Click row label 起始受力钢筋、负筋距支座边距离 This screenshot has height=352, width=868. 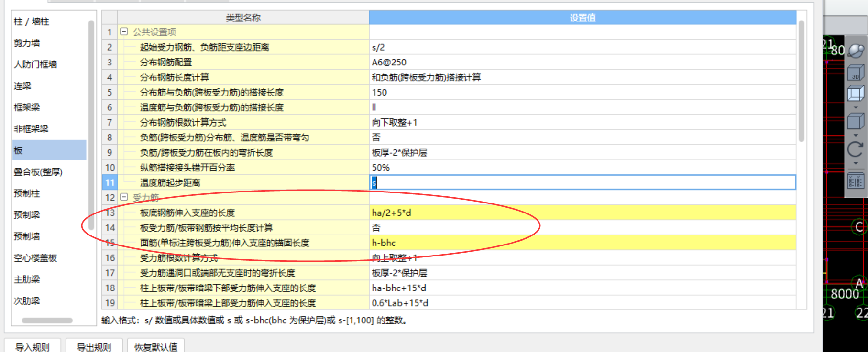(204, 47)
